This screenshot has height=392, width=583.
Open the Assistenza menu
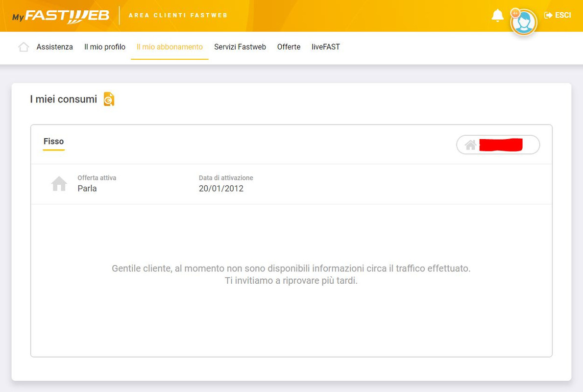pyautogui.click(x=55, y=47)
